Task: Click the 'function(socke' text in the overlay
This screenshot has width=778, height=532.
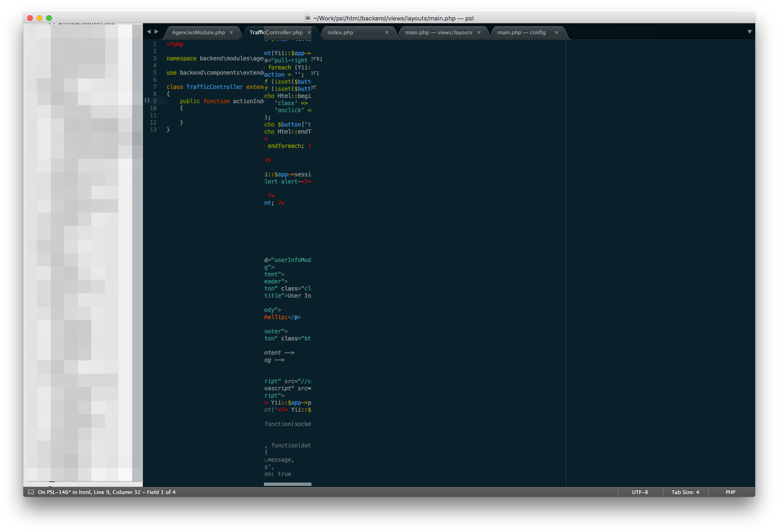Action: [288, 424]
